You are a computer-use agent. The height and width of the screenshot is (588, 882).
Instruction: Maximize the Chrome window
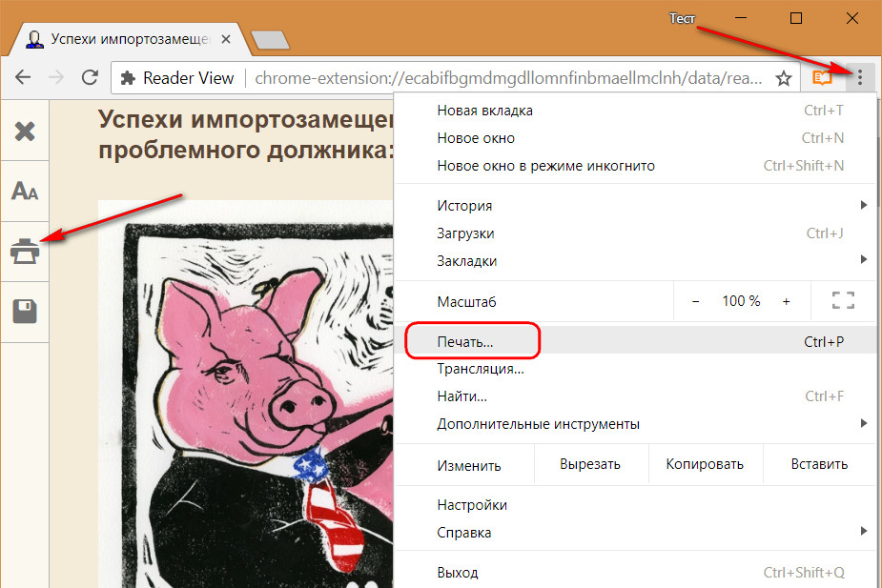click(796, 18)
